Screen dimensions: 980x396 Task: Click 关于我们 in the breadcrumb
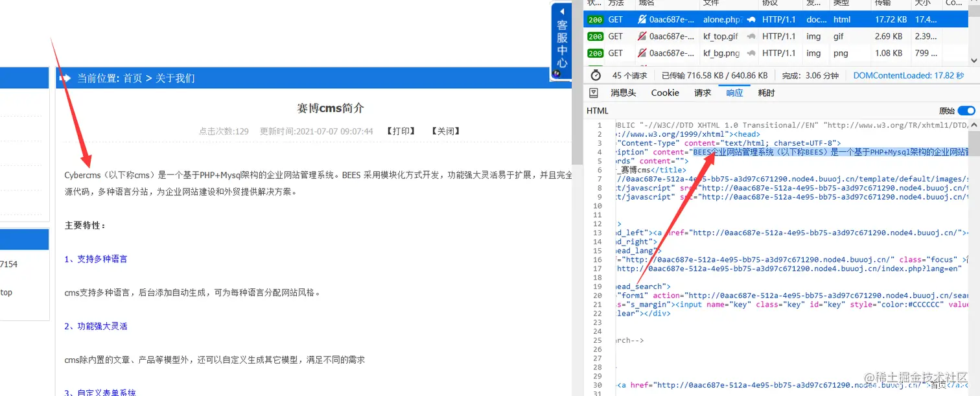(175, 78)
